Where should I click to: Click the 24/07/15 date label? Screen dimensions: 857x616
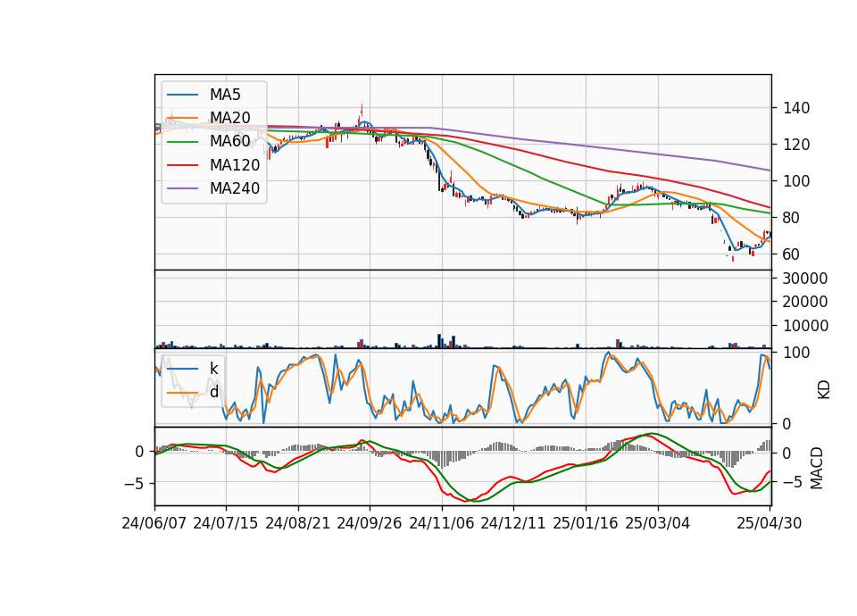[226, 523]
